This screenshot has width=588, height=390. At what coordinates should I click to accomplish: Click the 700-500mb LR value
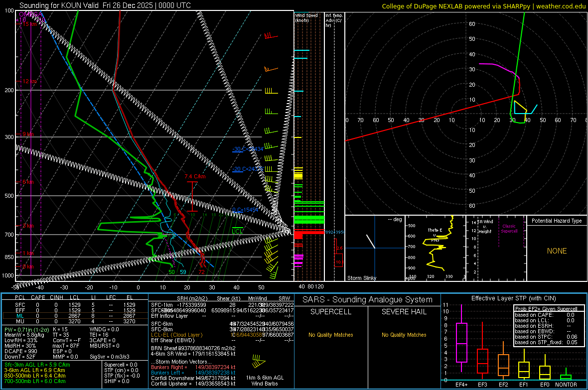pyautogui.click(x=35, y=381)
